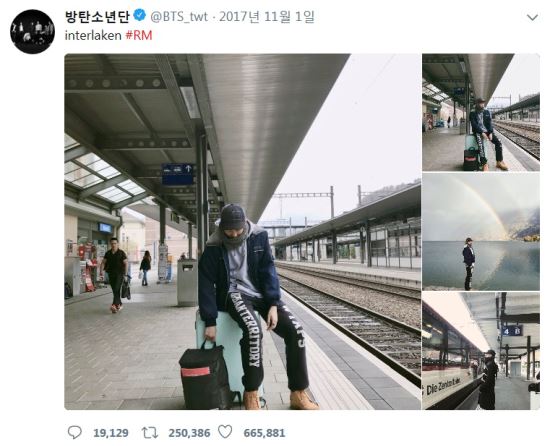Open the rainbow lake thumbnail photo
Image resolution: width=550 pixels, height=446 pixels.
pos(481,231)
